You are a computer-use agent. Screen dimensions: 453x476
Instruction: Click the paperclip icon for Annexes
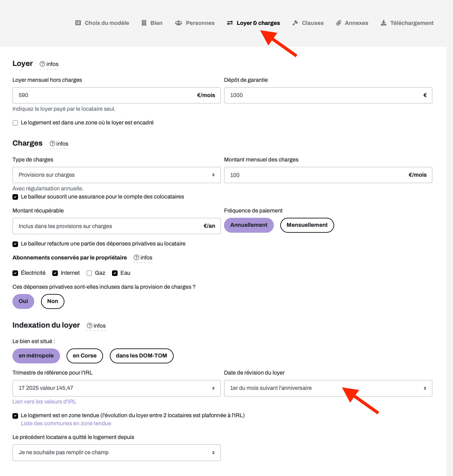[x=339, y=23]
